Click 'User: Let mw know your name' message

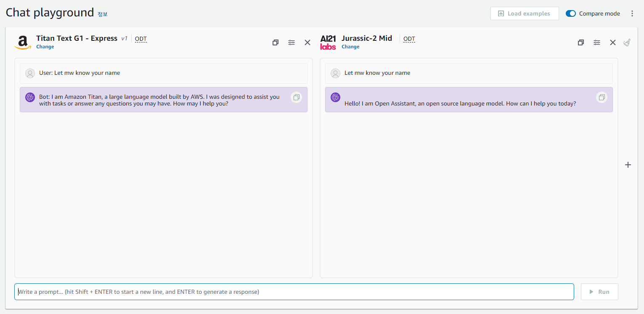164,73
